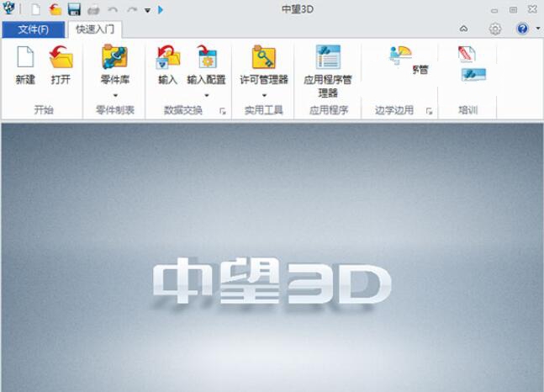
Task: Click the undo arrow icon
Action: [113, 10]
